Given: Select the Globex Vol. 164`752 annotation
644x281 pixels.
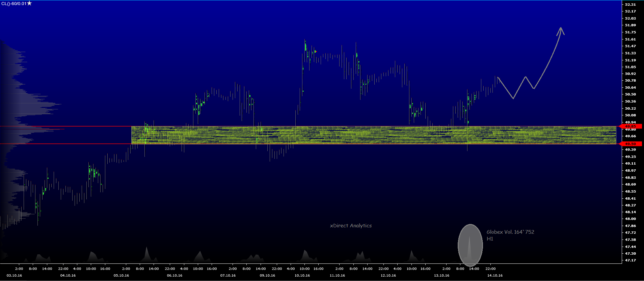Looking at the screenshot, I should click(x=510, y=232).
